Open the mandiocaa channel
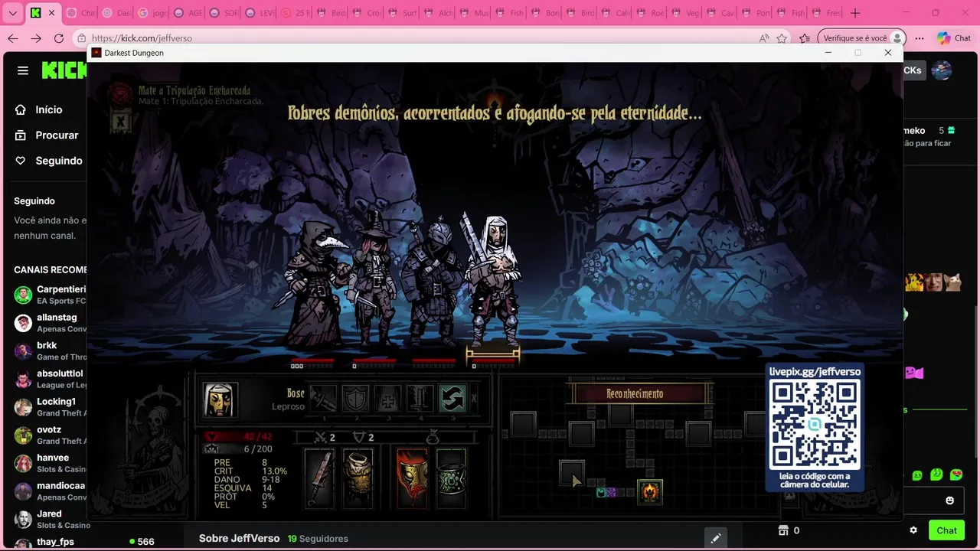 tap(50, 491)
